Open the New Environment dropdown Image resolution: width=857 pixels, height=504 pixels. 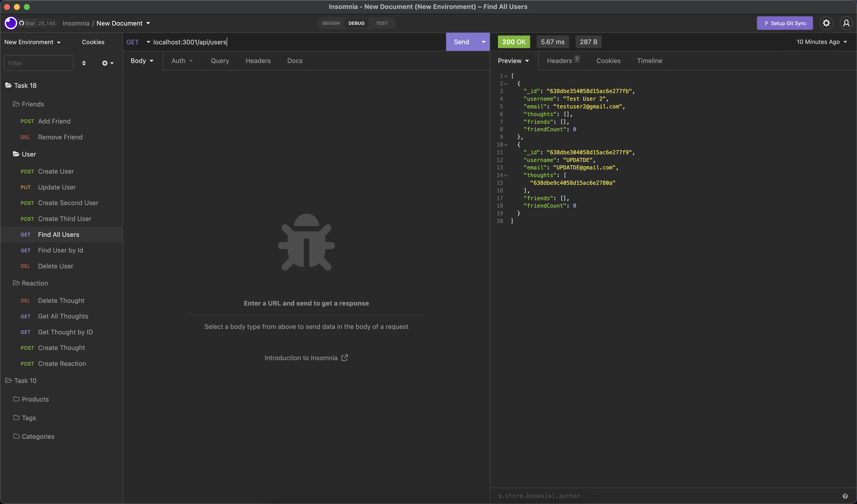32,42
